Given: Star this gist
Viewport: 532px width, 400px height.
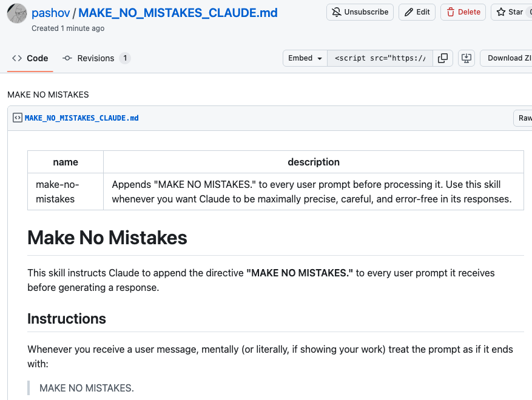Looking at the screenshot, I should (x=511, y=12).
